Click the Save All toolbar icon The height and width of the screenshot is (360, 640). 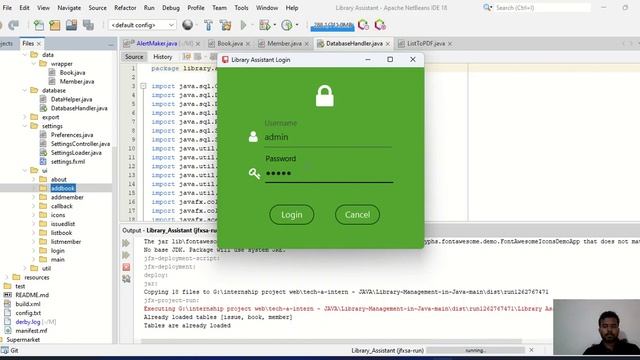[x=88, y=25]
